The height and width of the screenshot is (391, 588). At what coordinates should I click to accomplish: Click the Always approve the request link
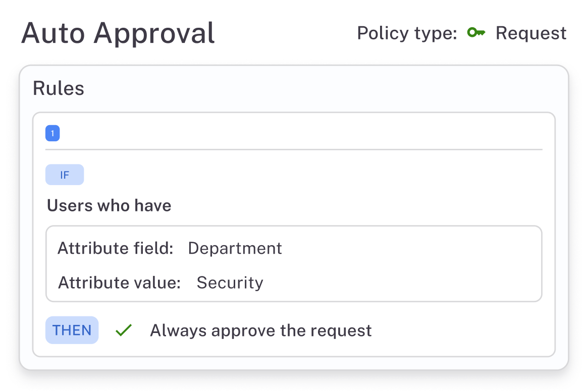coord(260,330)
